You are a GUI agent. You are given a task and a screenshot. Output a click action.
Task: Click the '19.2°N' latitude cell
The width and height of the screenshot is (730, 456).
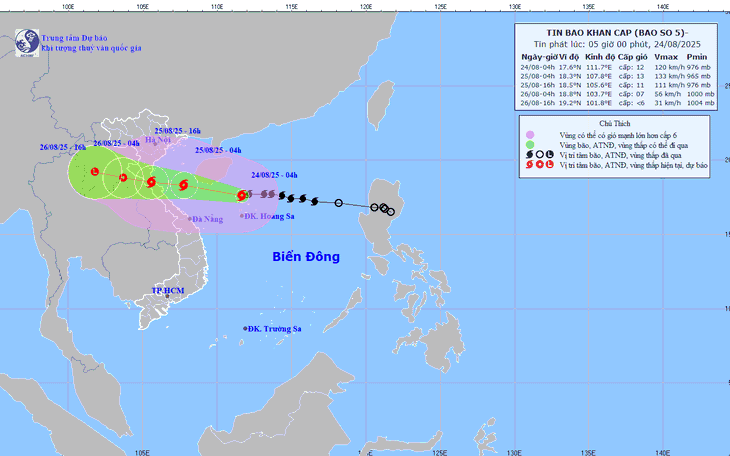[570, 103]
